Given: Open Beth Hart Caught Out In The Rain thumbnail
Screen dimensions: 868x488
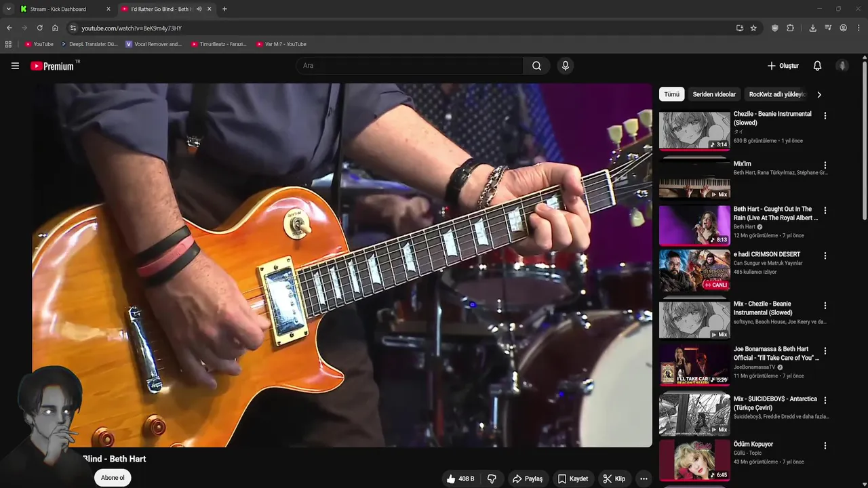Looking at the screenshot, I should 694,224.
